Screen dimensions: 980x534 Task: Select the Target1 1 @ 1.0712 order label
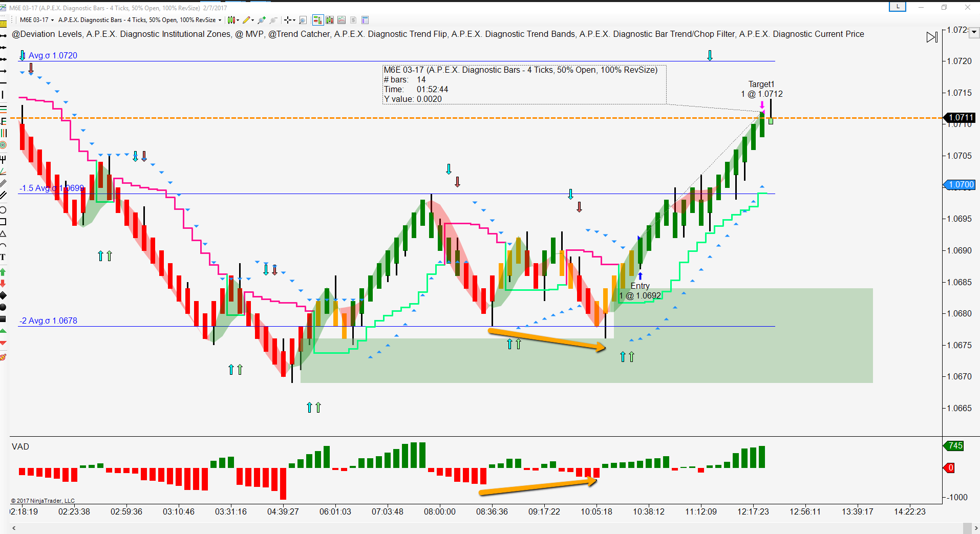point(761,89)
